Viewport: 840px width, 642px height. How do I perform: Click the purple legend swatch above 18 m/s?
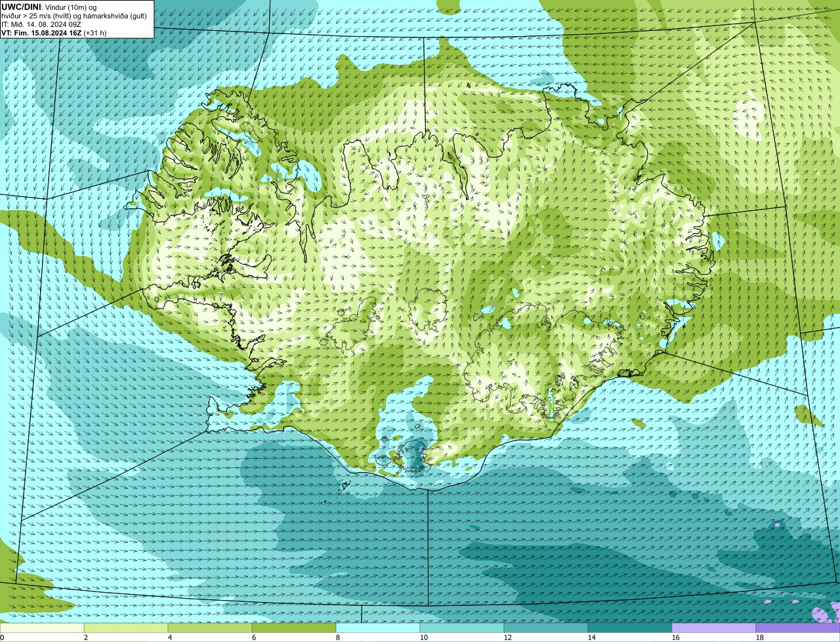pyautogui.click(x=798, y=628)
